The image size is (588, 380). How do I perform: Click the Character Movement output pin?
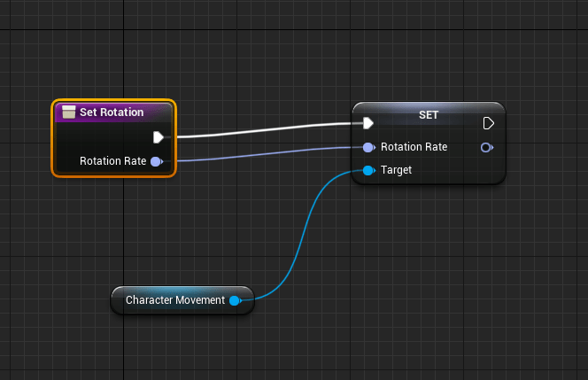click(235, 300)
